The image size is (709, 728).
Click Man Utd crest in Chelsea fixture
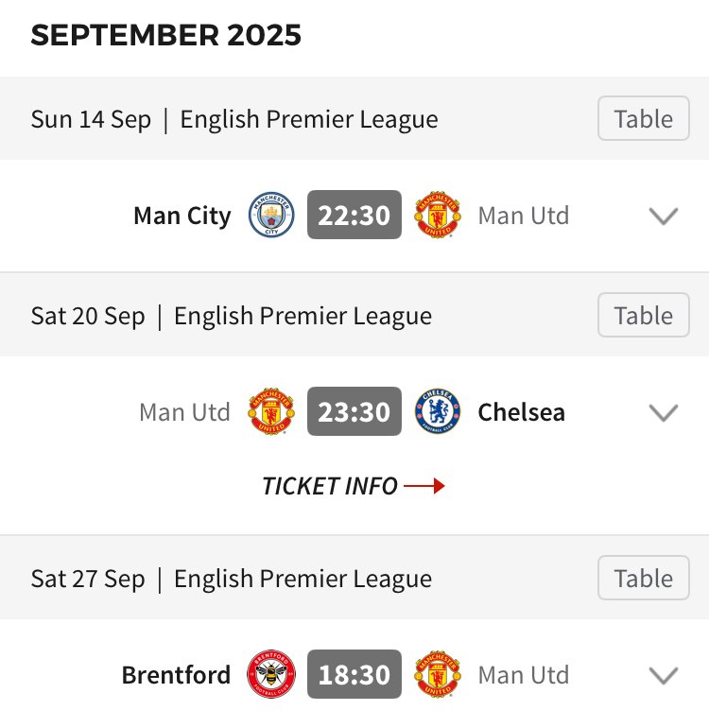271,411
